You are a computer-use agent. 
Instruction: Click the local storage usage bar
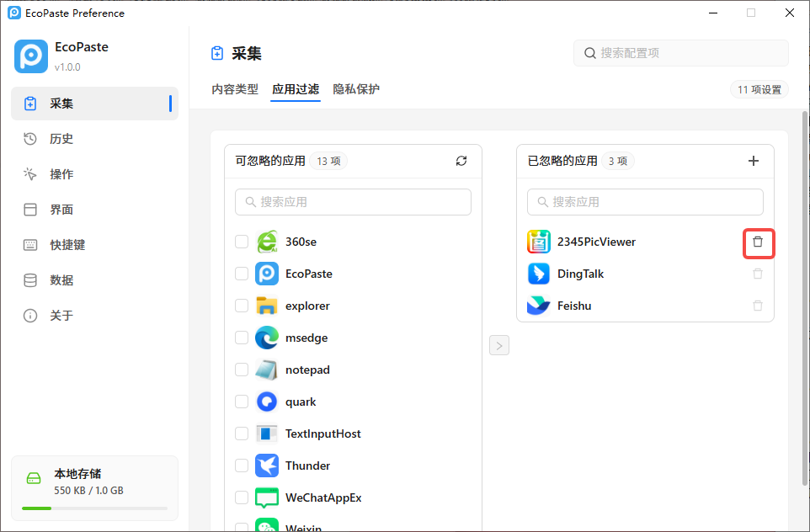pyautogui.click(x=94, y=508)
